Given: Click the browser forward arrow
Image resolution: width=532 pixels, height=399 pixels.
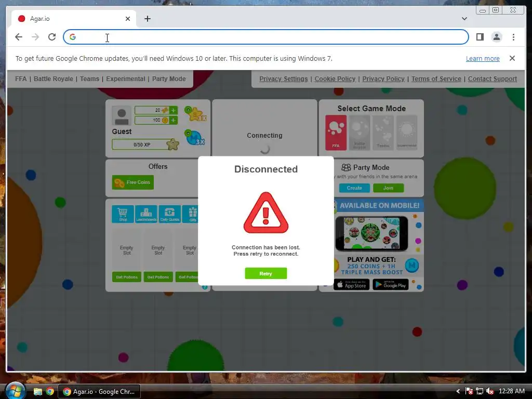Looking at the screenshot, I should point(35,37).
